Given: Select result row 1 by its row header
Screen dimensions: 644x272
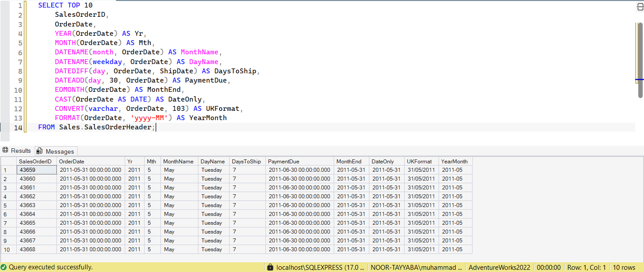Looking at the screenshot, I should click(8, 170).
